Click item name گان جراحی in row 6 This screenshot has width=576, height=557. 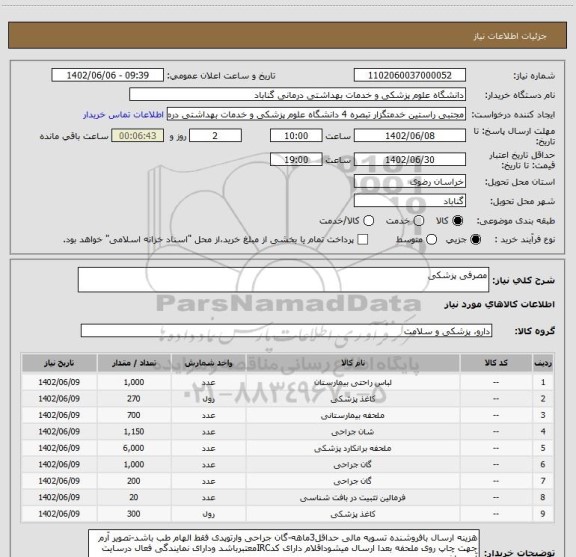tap(353, 464)
